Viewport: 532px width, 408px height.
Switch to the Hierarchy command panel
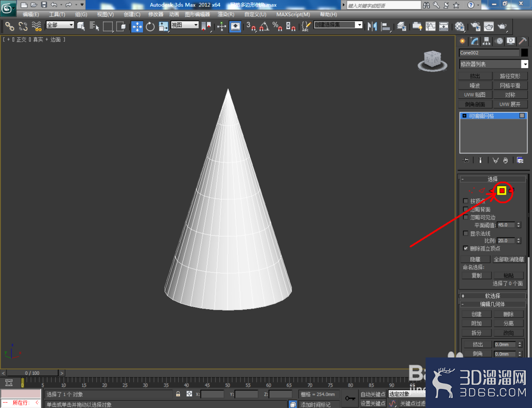tap(487, 41)
